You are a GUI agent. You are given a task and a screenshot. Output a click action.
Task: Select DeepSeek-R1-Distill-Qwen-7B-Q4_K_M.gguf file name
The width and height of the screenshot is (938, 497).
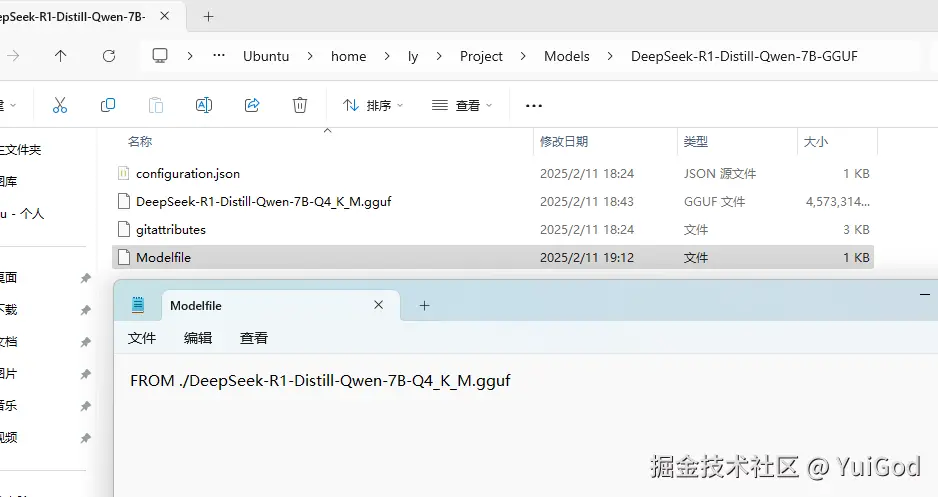coord(263,202)
